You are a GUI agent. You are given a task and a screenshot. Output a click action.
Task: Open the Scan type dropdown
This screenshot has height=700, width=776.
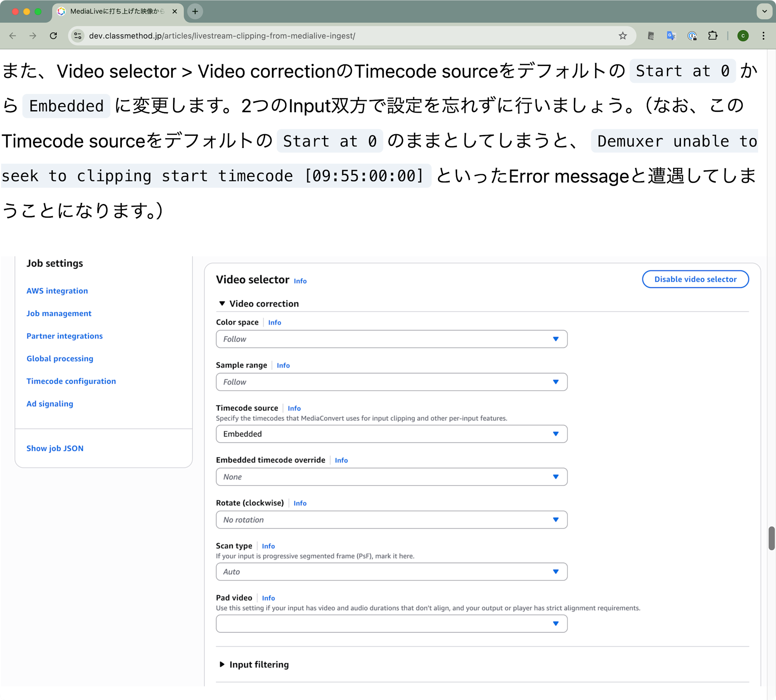(391, 572)
